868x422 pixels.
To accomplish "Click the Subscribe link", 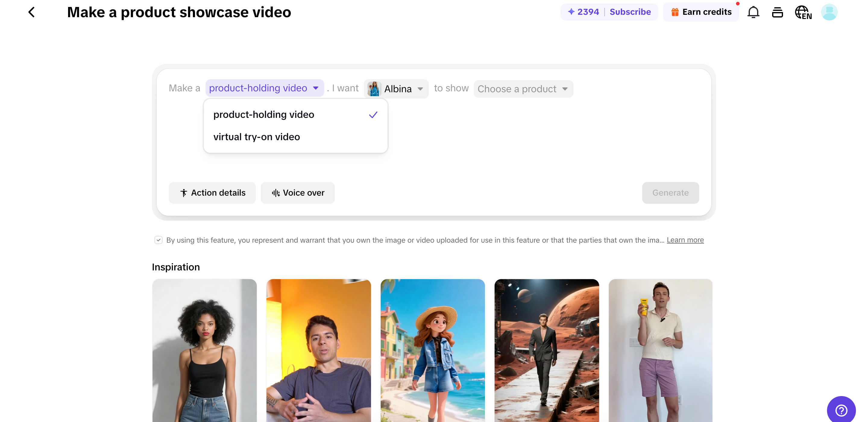I will 630,11.
